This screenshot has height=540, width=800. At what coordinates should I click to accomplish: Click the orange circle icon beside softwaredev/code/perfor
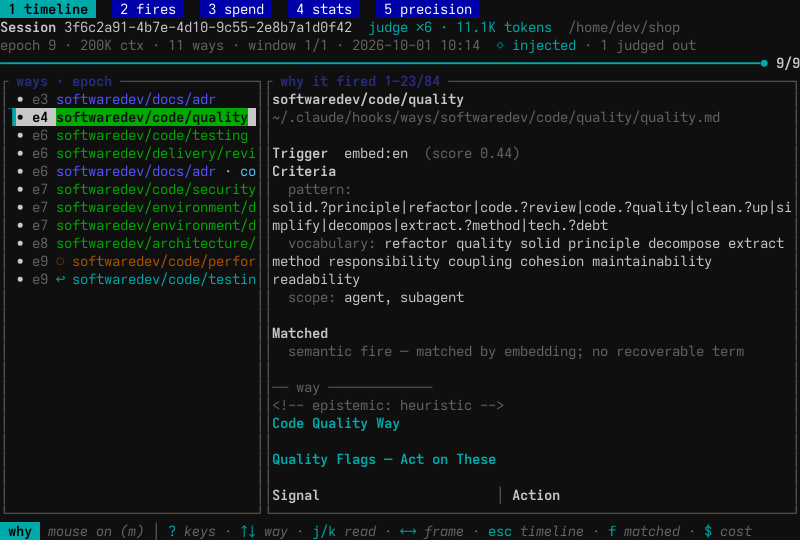point(60,261)
